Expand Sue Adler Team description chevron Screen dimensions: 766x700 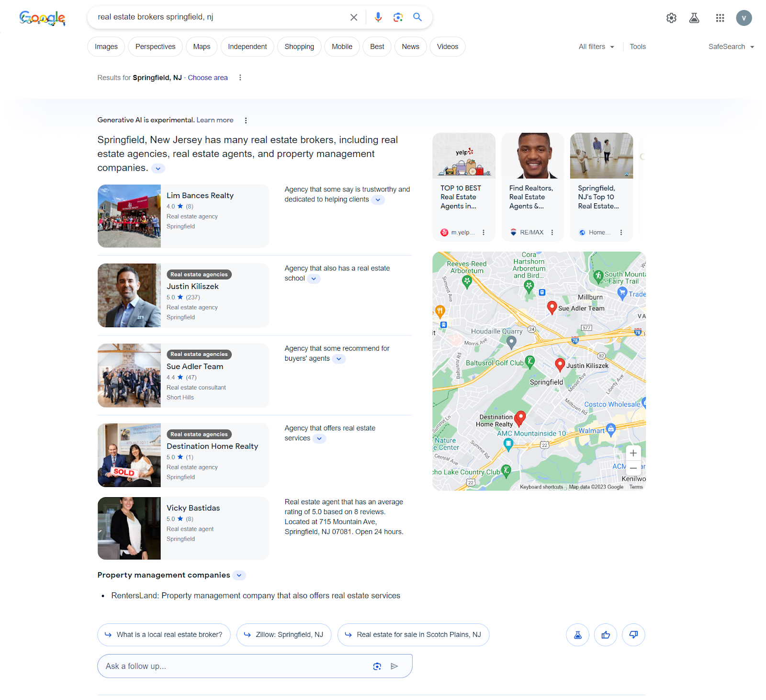pyautogui.click(x=339, y=359)
